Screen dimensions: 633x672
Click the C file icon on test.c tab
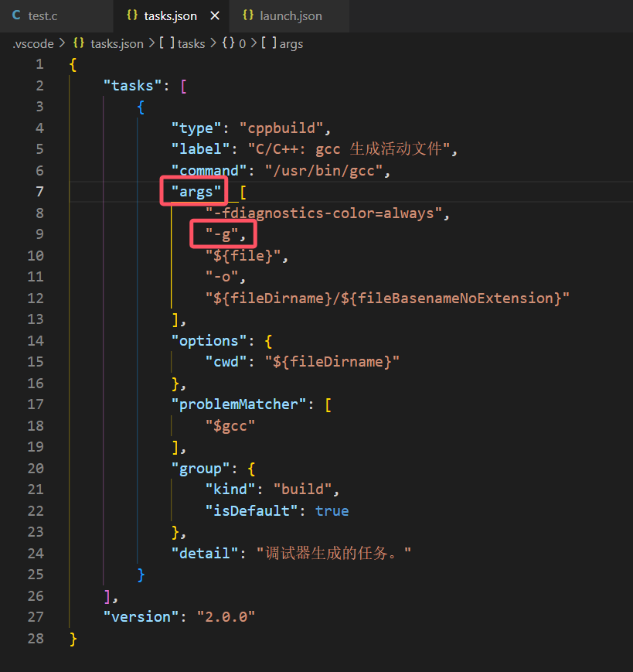coord(16,15)
